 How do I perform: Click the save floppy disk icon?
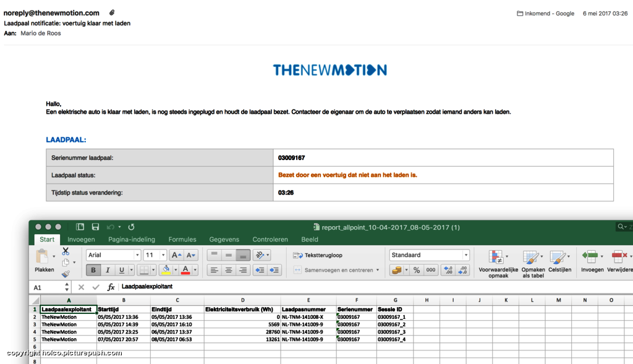[95, 227]
